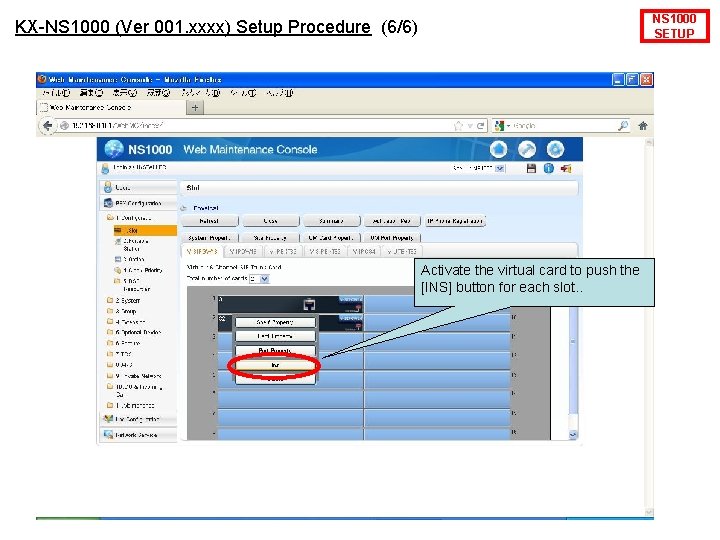Click the Refresh button
The height and width of the screenshot is (540, 720).
209,221
